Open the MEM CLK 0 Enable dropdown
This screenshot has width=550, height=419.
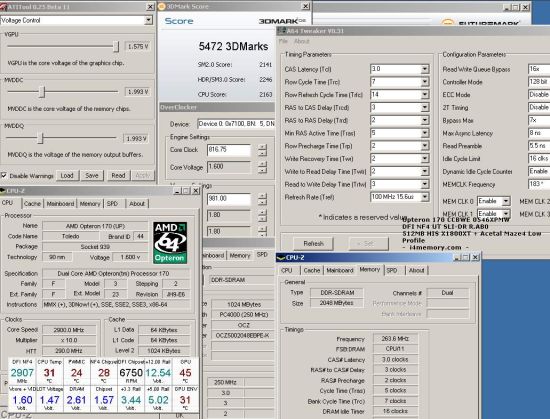[x=506, y=201]
